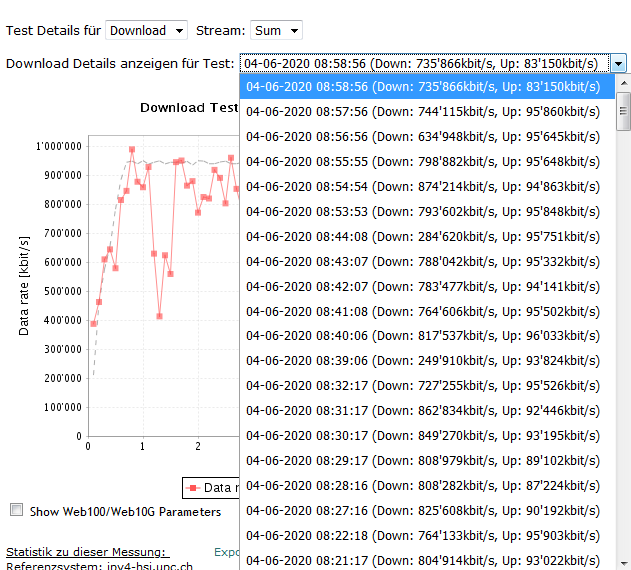This screenshot has width=631, height=570.
Task: Click the scrollbar up arrow in dropdown list
Action: pyautogui.click(x=623, y=85)
